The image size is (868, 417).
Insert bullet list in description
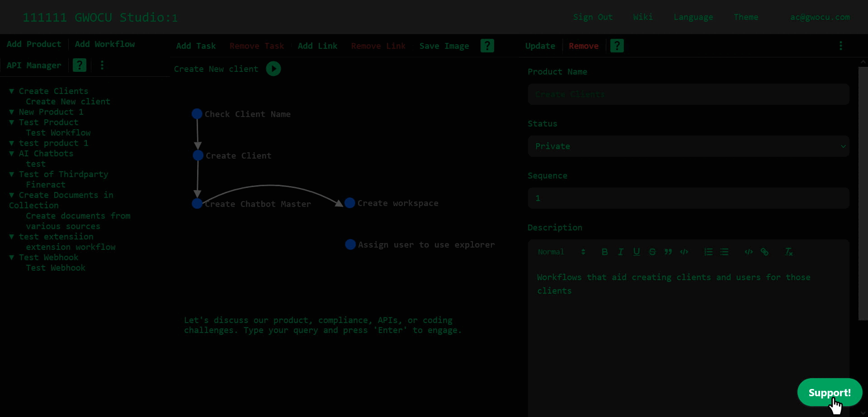[724, 252]
